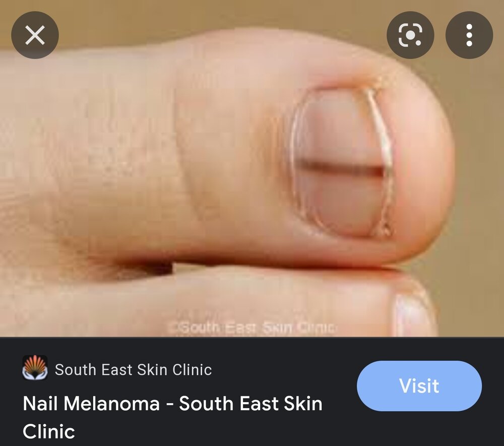Tap the South East Skin Clinic watermark
The width and height of the screenshot is (504, 446).
(251, 327)
